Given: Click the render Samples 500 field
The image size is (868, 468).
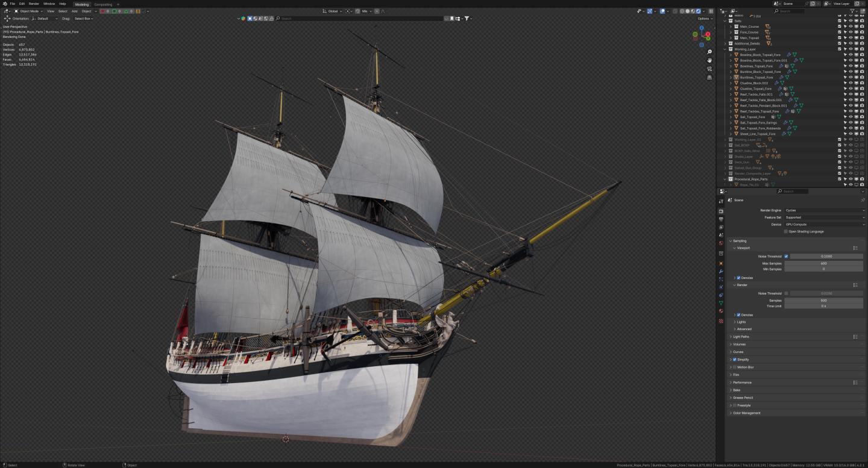Looking at the screenshot, I should (x=823, y=300).
